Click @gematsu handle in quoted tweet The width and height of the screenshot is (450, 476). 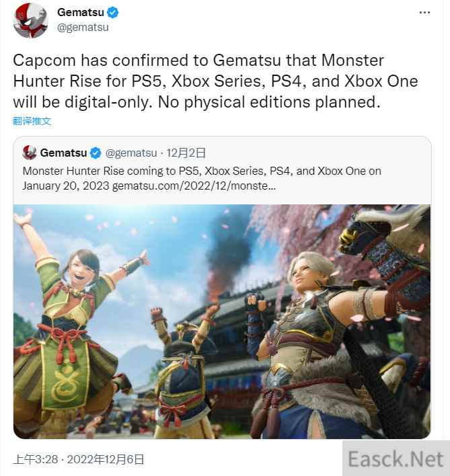(x=131, y=153)
